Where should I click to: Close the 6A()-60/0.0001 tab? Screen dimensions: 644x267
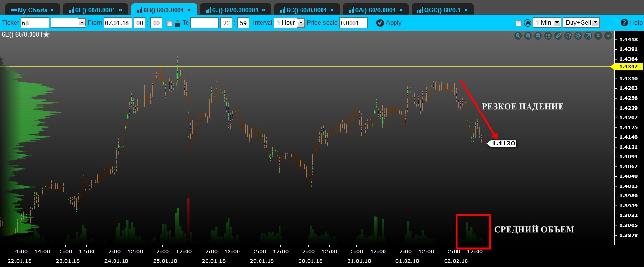[401, 10]
